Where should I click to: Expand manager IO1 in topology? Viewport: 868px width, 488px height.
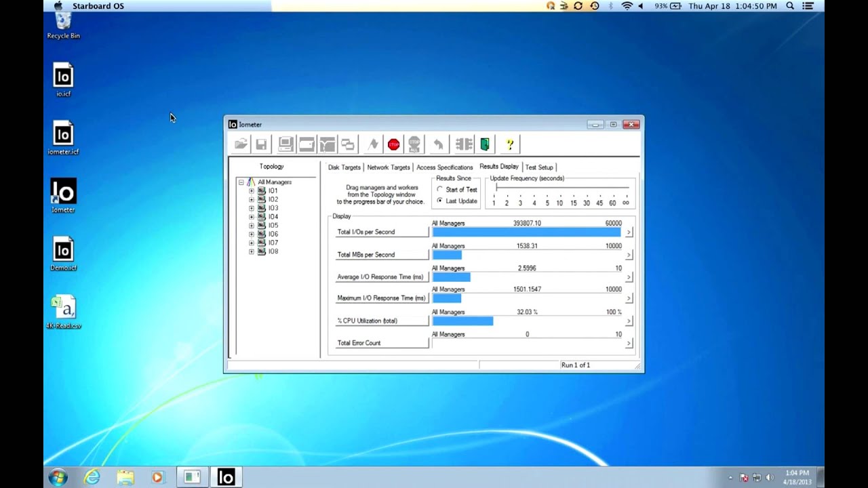252,191
